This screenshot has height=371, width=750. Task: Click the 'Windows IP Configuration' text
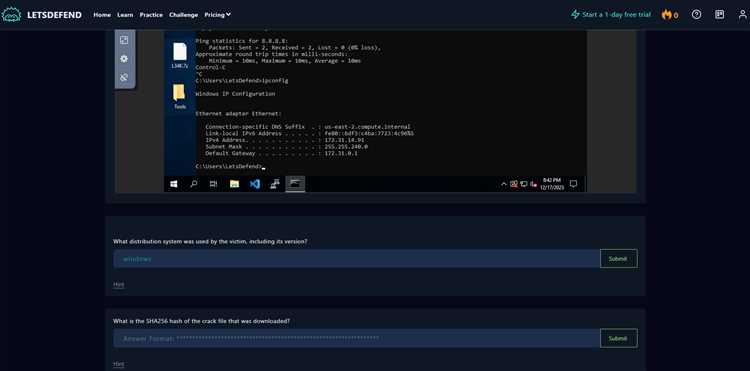[235, 94]
